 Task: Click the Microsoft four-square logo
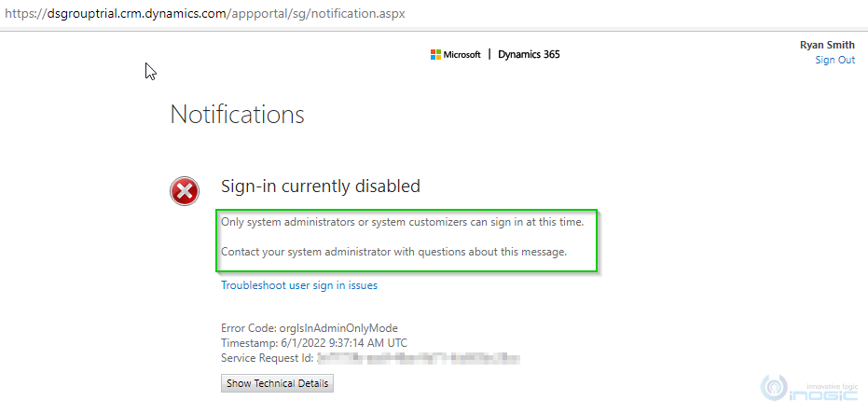[435, 54]
